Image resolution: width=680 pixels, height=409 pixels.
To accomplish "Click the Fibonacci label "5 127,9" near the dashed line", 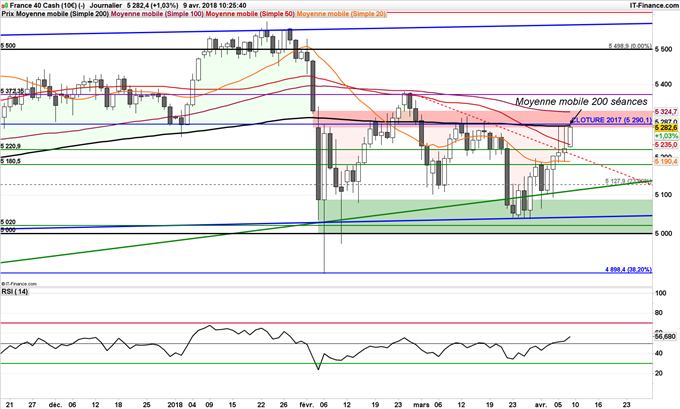I will pos(628,181).
